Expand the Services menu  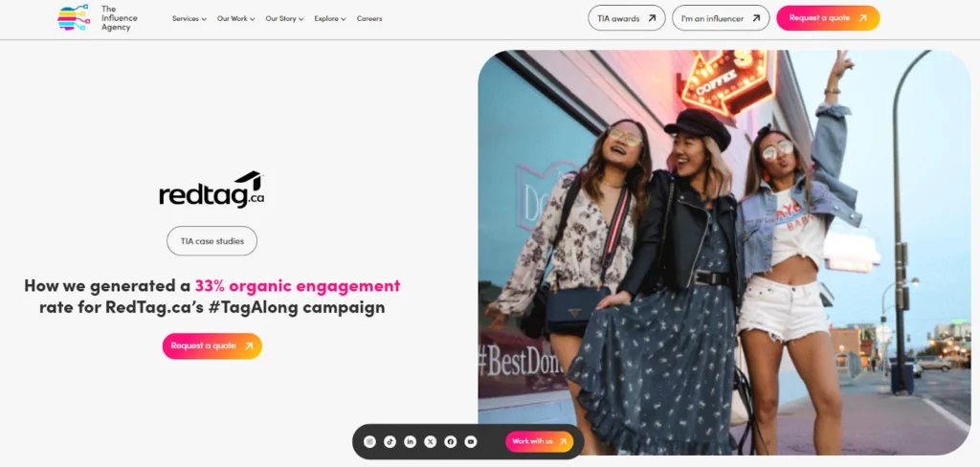coord(189,19)
